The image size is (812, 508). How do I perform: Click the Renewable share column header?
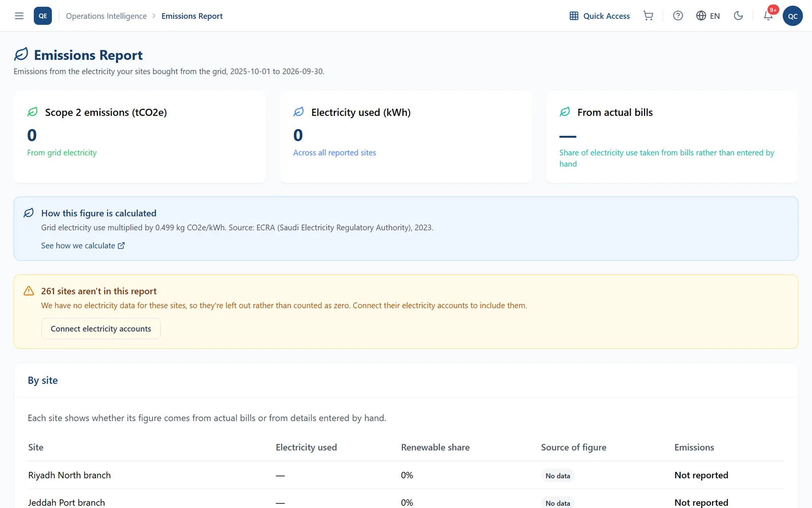[435, 448]
